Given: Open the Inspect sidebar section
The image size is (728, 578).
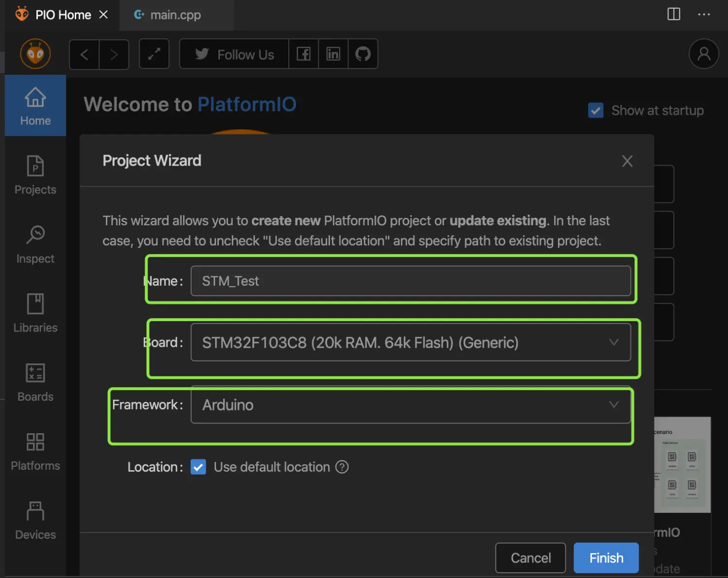Looking at the screenshot, I should [35, 244].
